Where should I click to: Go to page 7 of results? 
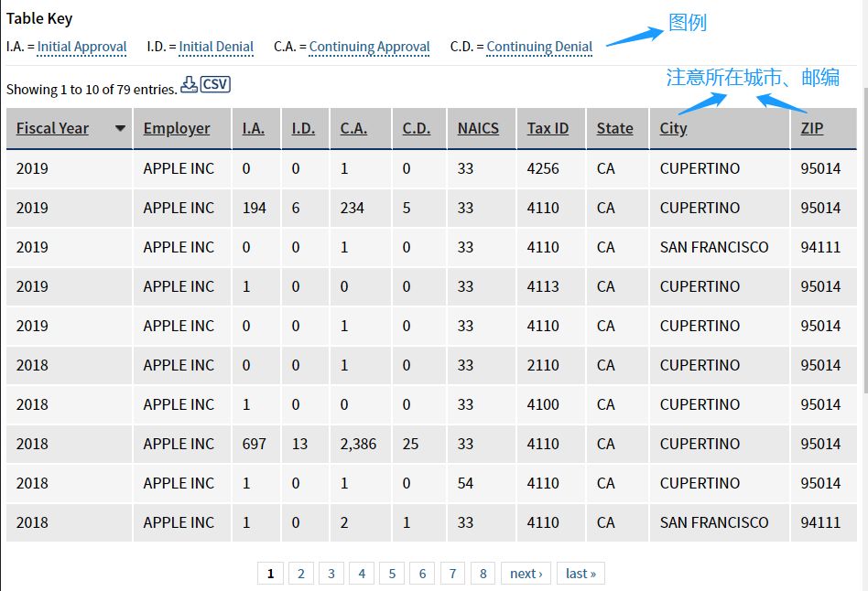(453, 574)
